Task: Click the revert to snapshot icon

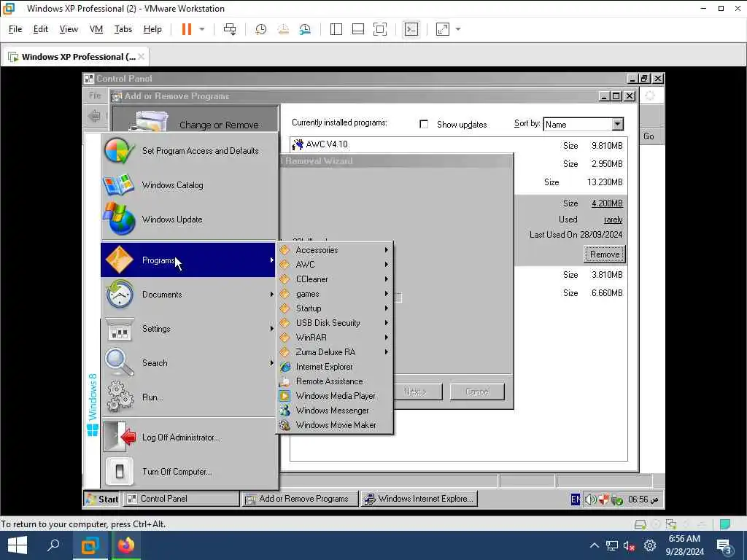Action: click(283, 29)
